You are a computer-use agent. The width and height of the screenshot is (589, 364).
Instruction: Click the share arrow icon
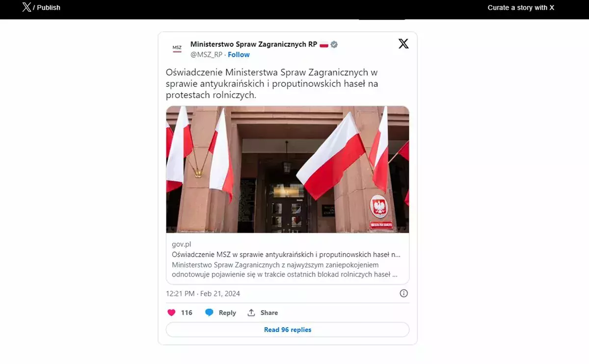coord(251,312)
